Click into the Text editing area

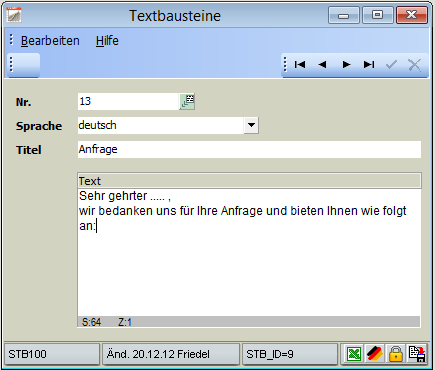(x=249, y=253)
